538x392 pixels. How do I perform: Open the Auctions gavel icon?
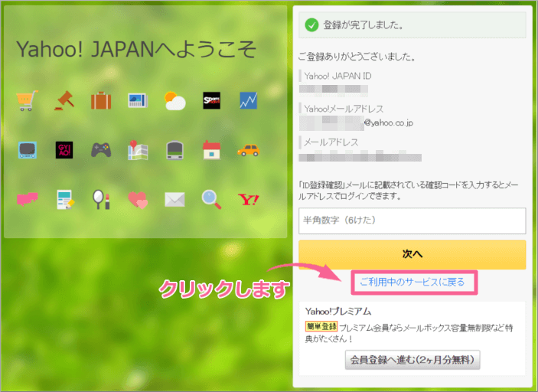[x=64, y=100]
